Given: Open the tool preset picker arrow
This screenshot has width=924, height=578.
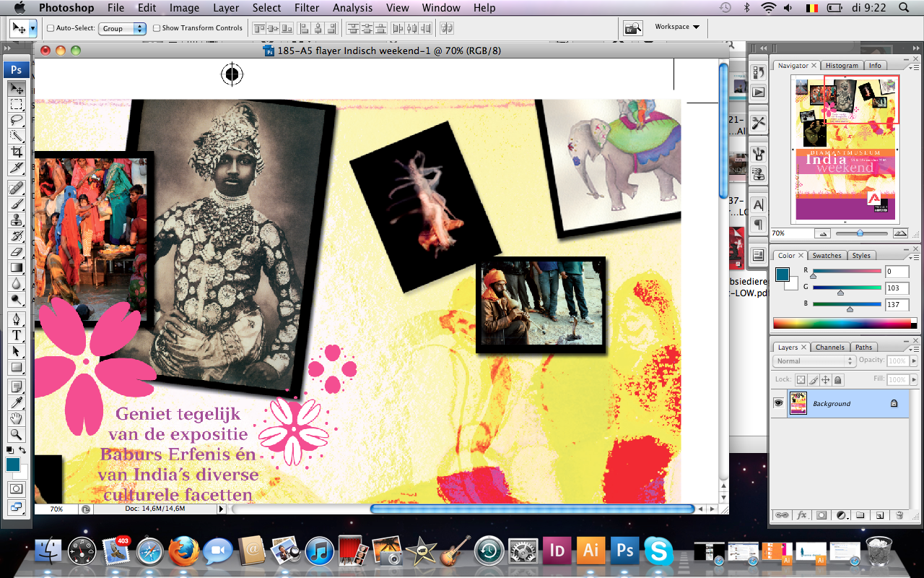Looking at the screenshot, I should click(33, 28).
